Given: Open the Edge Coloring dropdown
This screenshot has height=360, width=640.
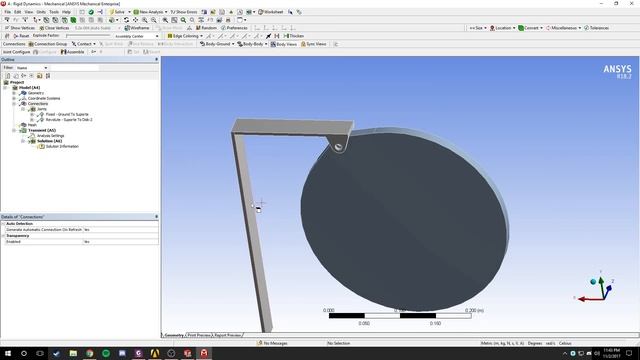Looking at the screenshot, I should [185, 36].
